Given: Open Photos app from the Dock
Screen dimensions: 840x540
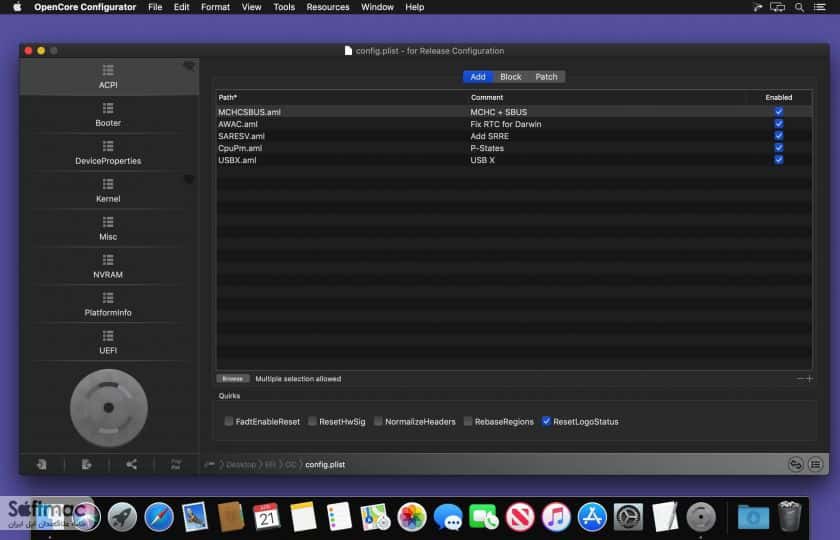Looking at the screenshot, I should pos(411,517).
